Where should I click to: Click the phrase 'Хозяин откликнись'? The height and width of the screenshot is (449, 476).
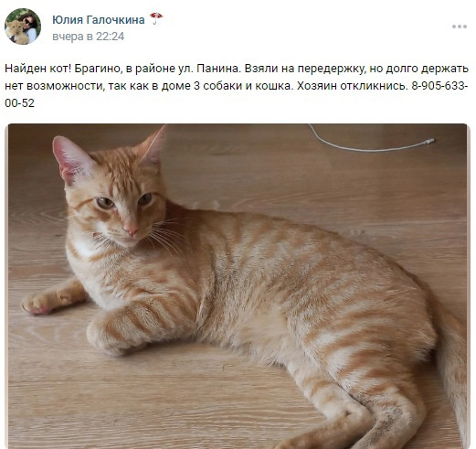click(352, 86)
